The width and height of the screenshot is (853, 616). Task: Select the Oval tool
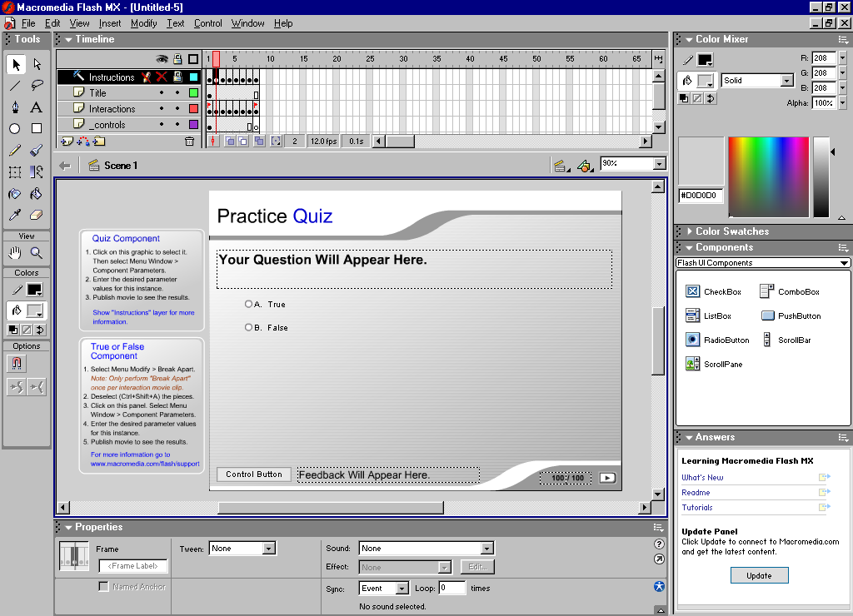tap(15, 128)
